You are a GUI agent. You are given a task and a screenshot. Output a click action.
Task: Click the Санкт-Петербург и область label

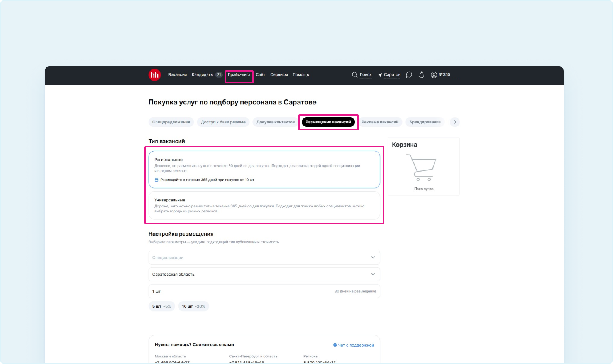coord(253,356)
